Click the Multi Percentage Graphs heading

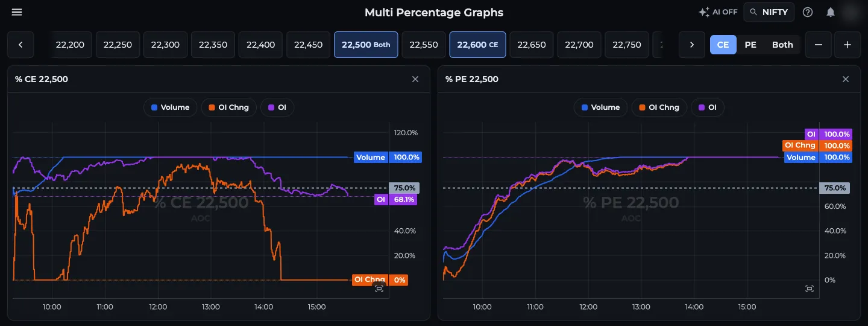[434, 12]
